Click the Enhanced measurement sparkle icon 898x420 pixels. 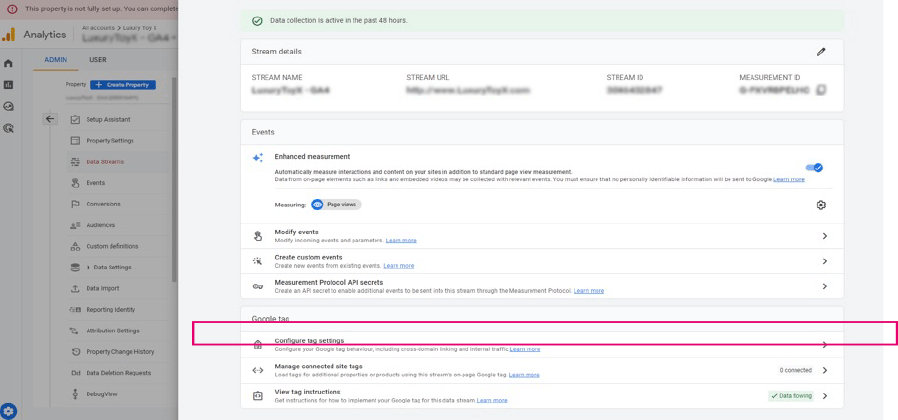pos(258,158)
